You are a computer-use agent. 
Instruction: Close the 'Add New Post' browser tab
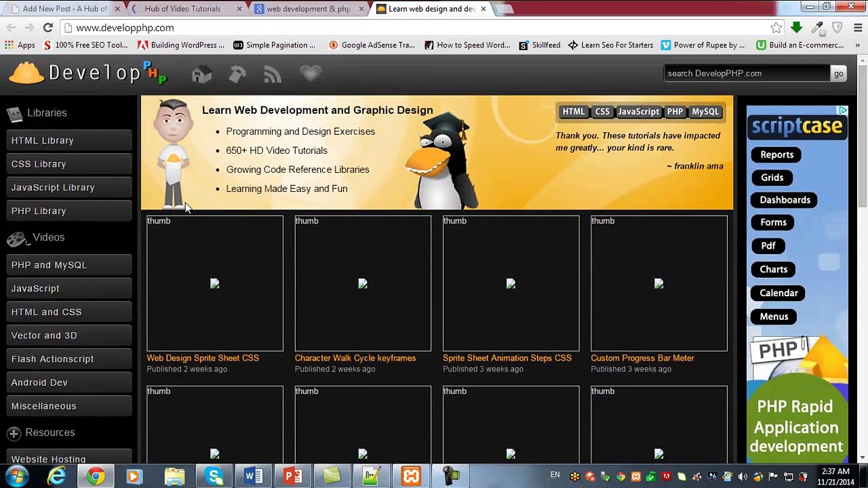click(x=117, y=9)
